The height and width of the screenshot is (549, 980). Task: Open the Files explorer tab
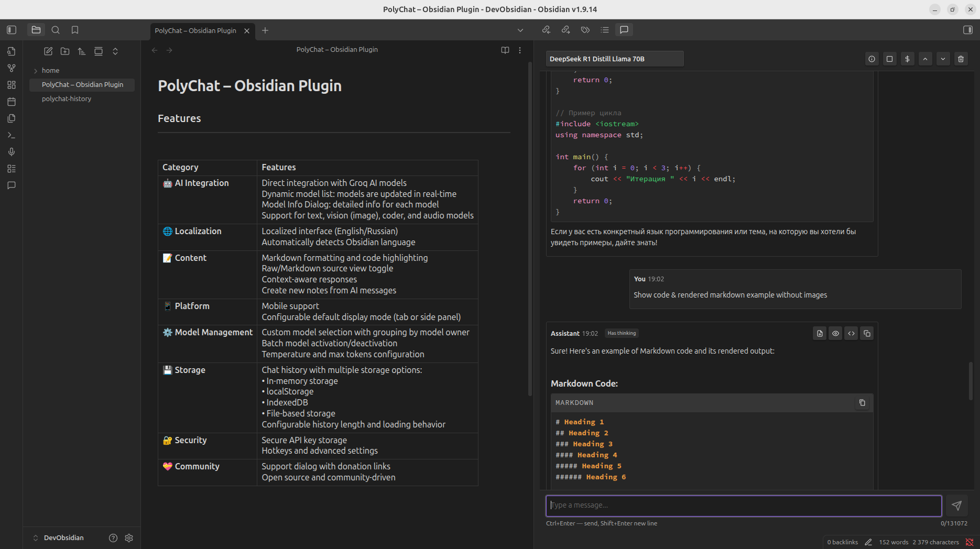36,30
